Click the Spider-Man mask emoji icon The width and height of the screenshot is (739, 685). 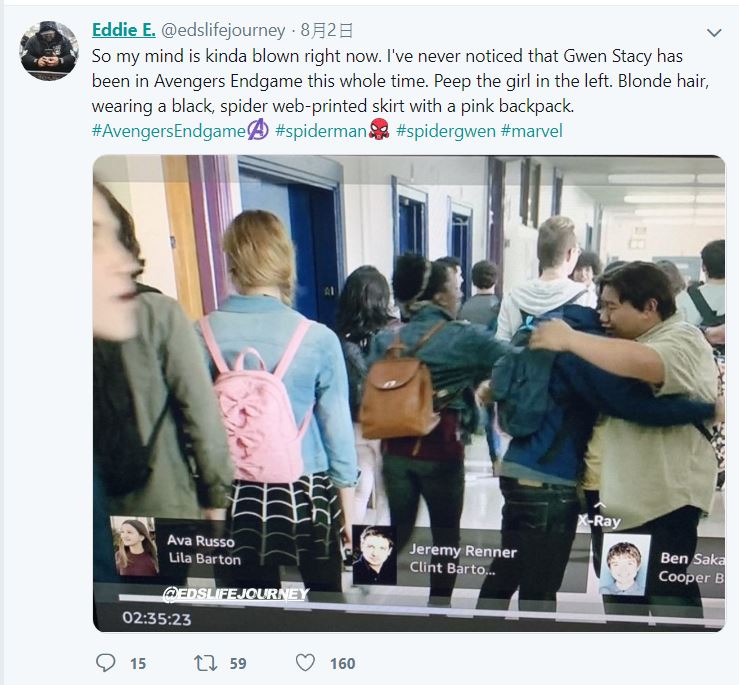(379, 130)
